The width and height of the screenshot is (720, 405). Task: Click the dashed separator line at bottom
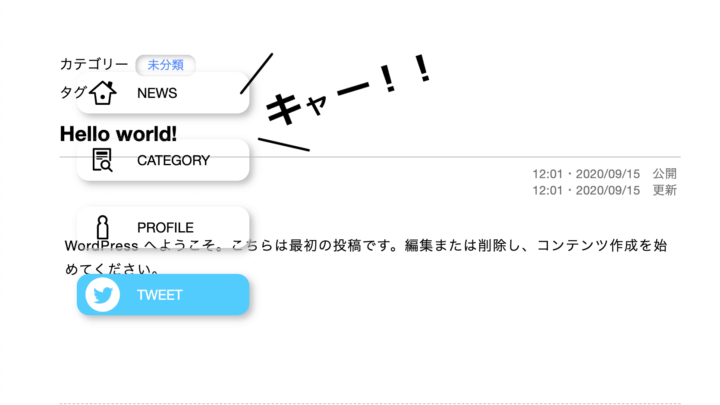(x=370, y=403)
